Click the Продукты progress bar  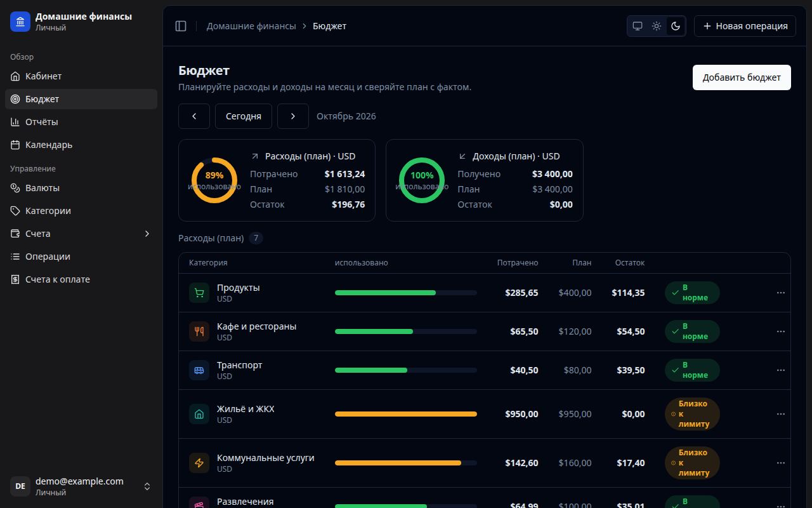406,293
